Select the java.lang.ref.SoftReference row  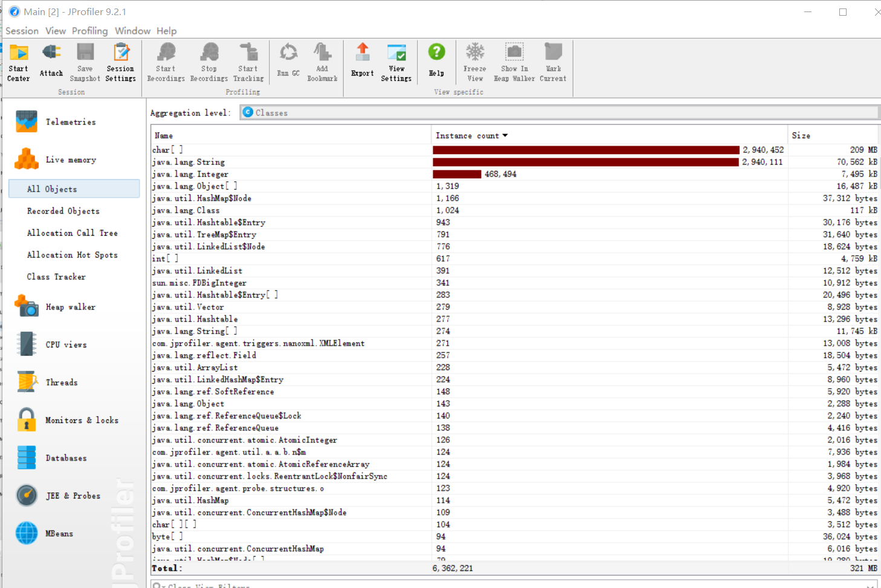point(515,392)
